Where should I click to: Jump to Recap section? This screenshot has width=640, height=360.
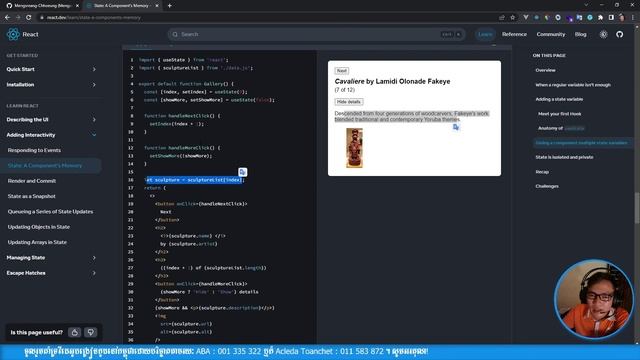point(542,172)
